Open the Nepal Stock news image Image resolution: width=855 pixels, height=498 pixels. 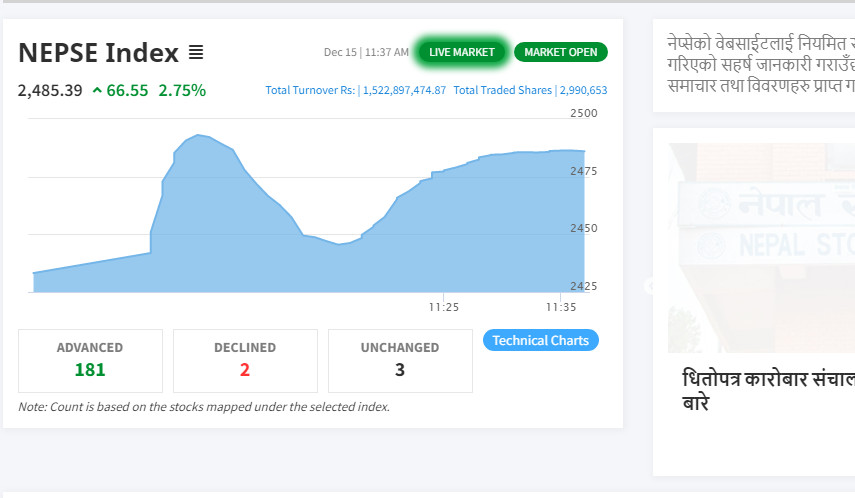pyautogui.click(x=761, y=247)
